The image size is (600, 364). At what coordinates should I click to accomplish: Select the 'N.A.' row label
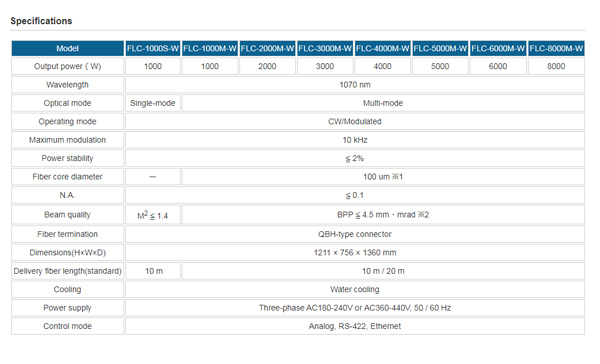tap(67, 195)
